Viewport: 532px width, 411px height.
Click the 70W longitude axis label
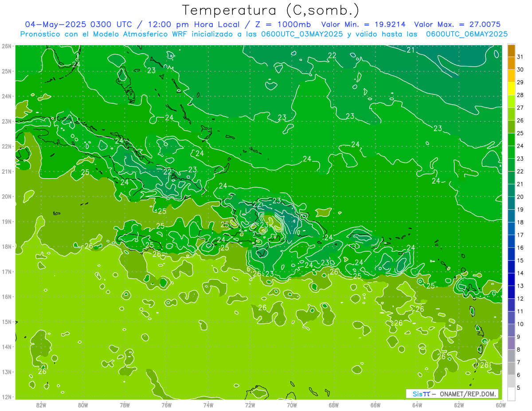[x=292, y=405]
